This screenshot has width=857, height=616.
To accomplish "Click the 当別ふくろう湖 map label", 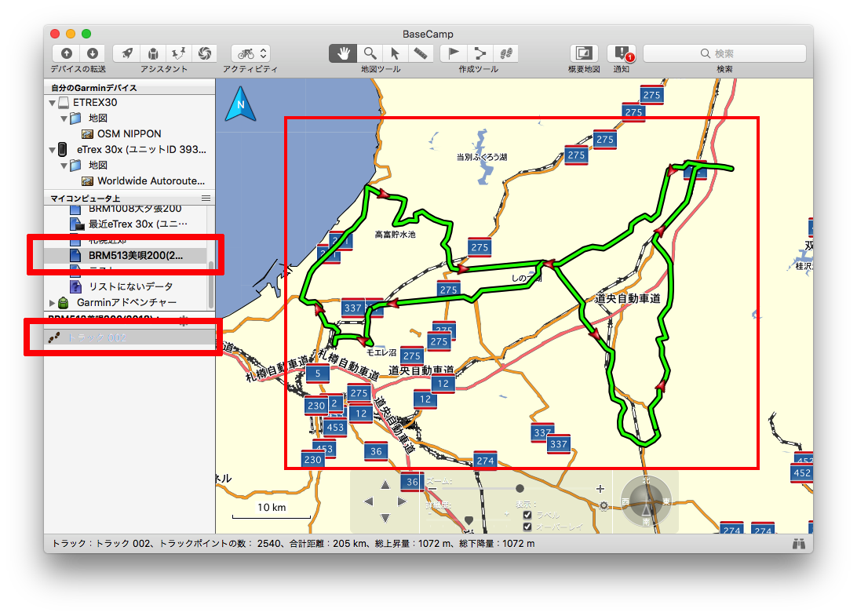I will [x=482, y=157].
